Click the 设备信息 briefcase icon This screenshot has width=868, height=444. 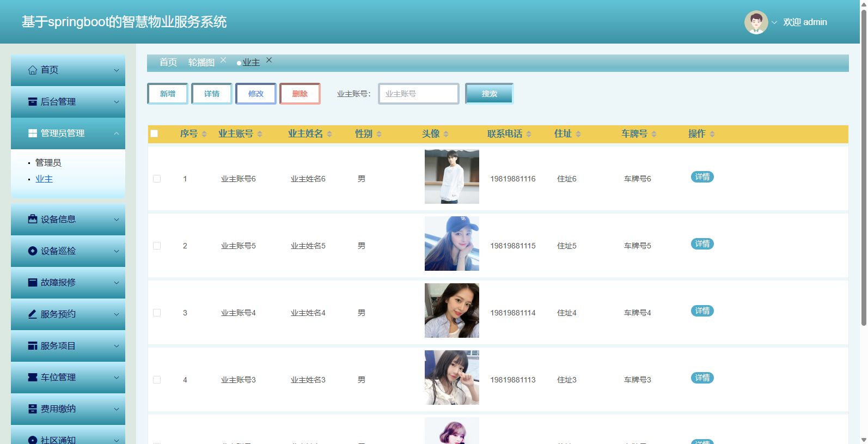pos(33,220)
